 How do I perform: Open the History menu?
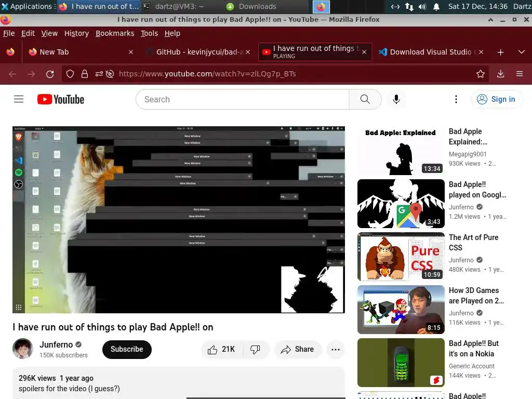click(x=76, y=33)
